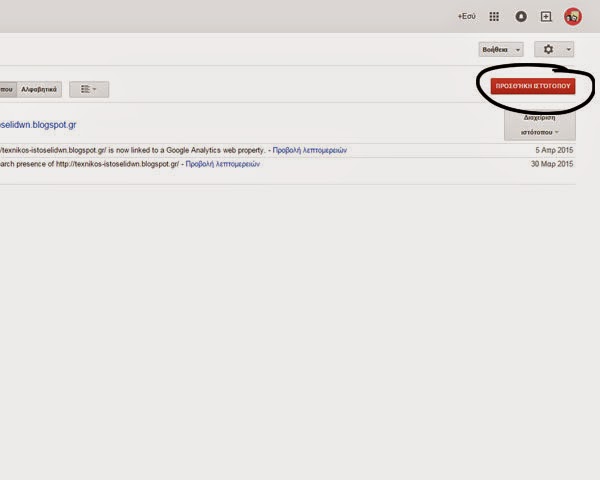Open the account profile avatar
This screenshot has height=480, width=600.
pos(573,16)
